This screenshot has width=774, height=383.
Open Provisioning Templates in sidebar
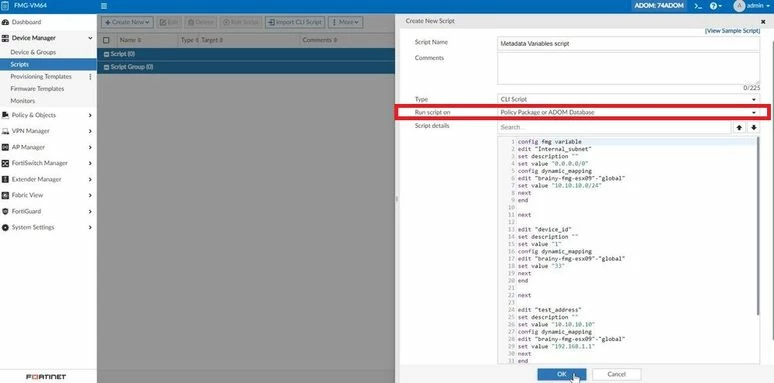click(41, 77)
